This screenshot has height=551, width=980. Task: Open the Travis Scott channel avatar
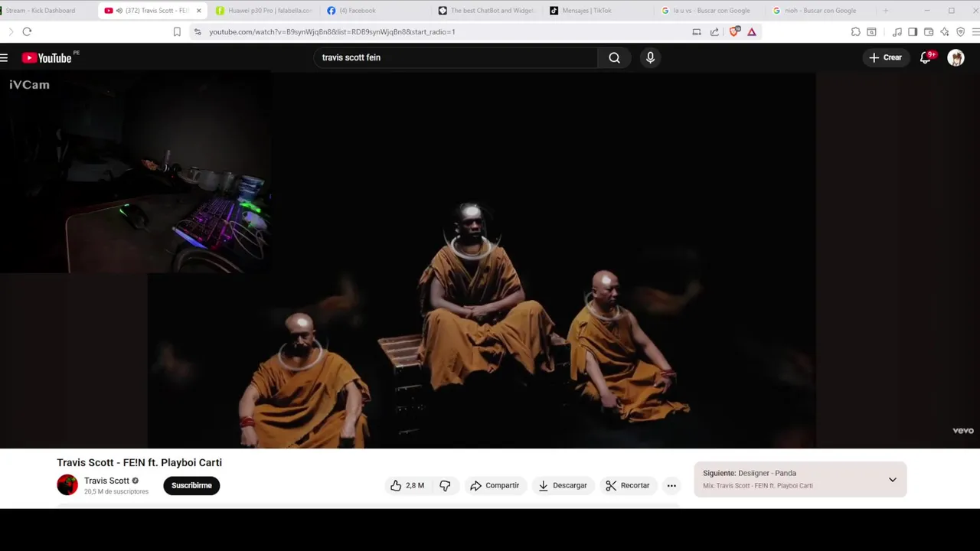tap(67, 485)
